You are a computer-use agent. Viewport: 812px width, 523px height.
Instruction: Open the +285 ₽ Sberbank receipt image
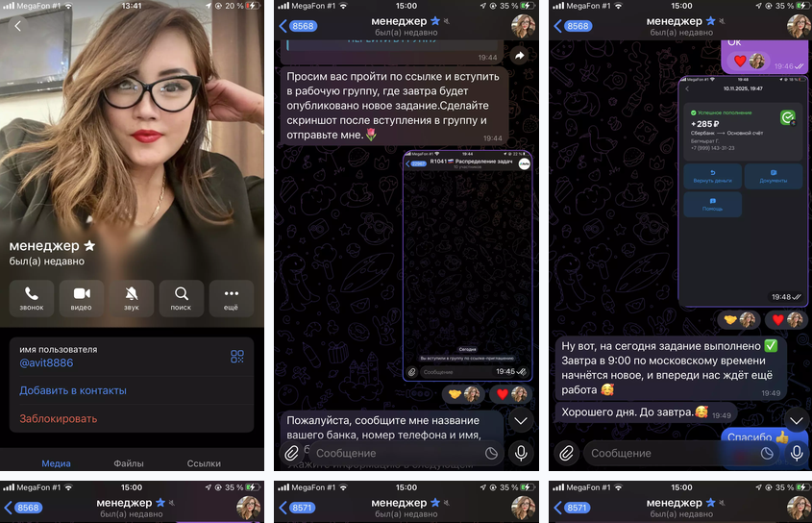[743, 191]
